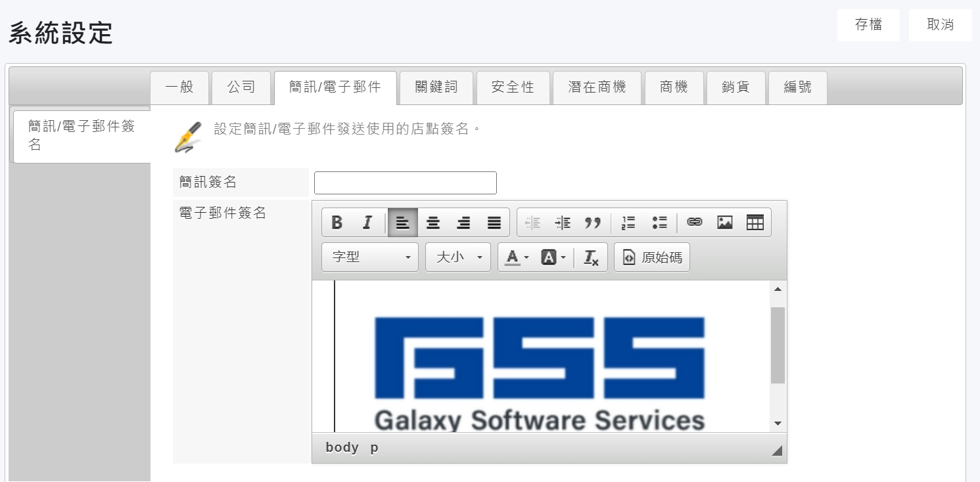
Task: Open the 安全性 tab
Action: (x=513, y=87)
